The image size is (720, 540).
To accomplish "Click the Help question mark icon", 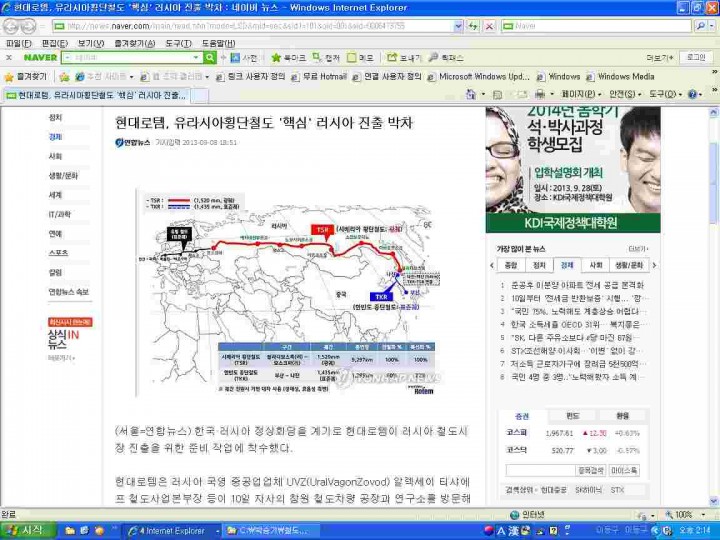I will coord(692,94).
